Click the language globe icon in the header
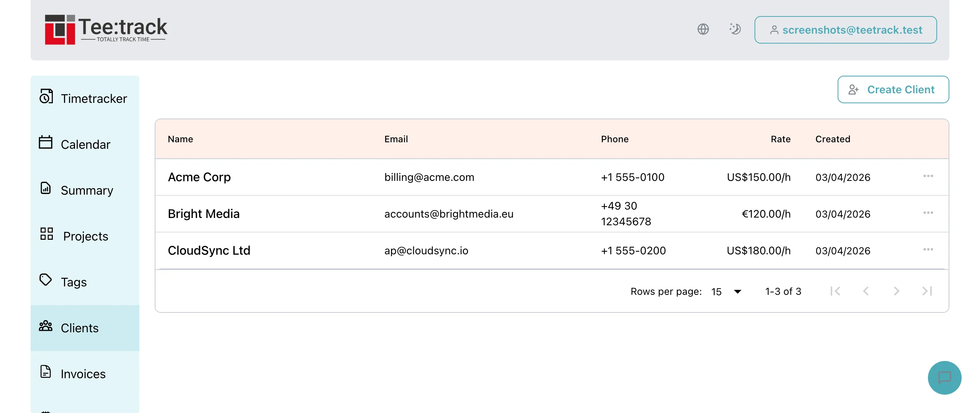980x413 pixels. click(x=703, y=29)
